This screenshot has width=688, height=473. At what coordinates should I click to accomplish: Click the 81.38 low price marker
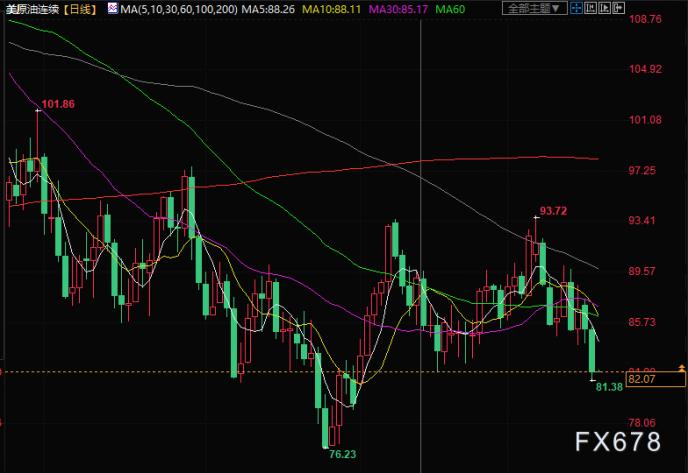pyautogui.click(x=609, y=387)
